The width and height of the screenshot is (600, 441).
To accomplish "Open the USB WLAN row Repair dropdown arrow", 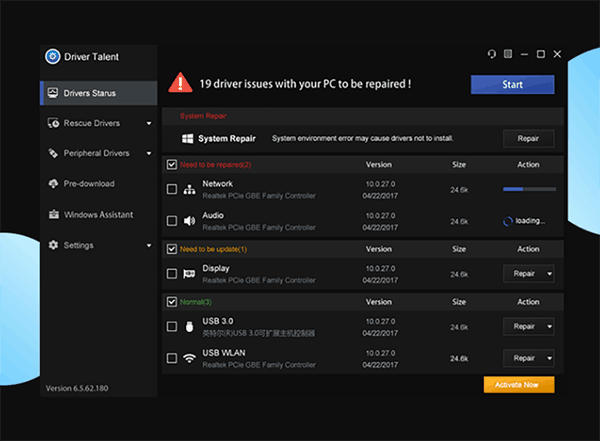I will coord(549,358).
